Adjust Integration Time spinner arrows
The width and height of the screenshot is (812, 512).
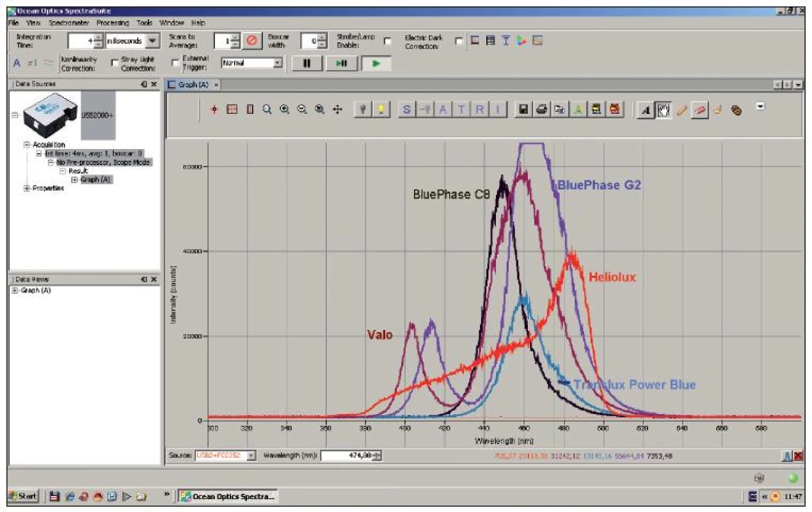99,41
